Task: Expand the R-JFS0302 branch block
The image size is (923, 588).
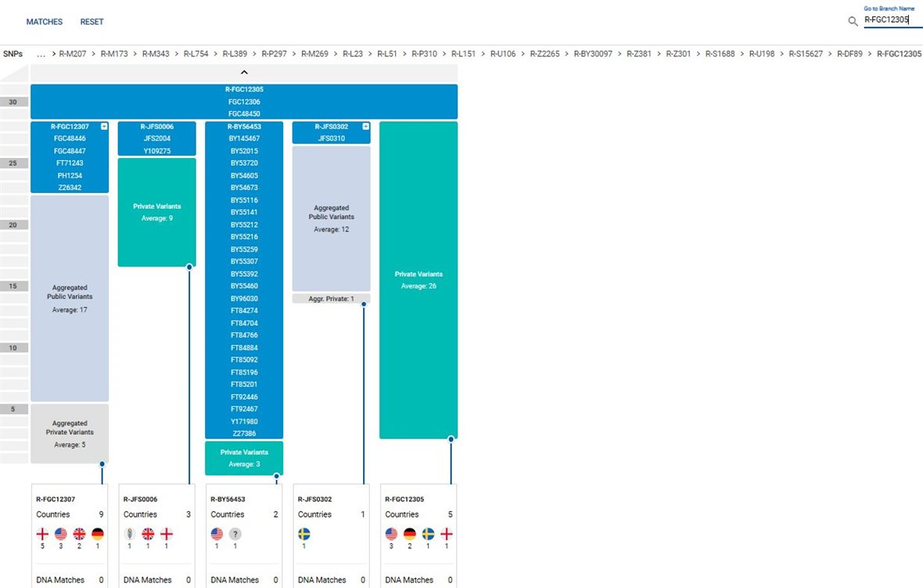Action: click(365, 127)
